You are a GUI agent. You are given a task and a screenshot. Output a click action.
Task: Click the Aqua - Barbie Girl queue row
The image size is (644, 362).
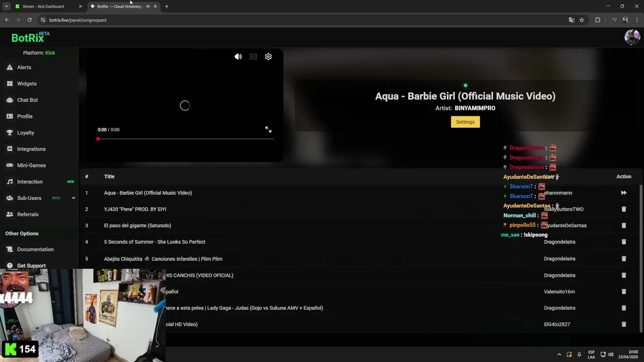(360, 193)
